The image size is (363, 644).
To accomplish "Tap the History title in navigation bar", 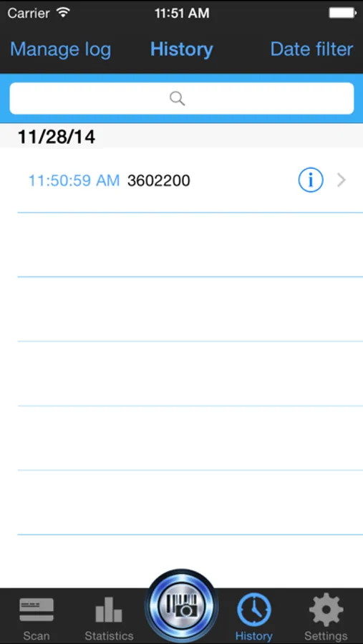I will 182,49.
